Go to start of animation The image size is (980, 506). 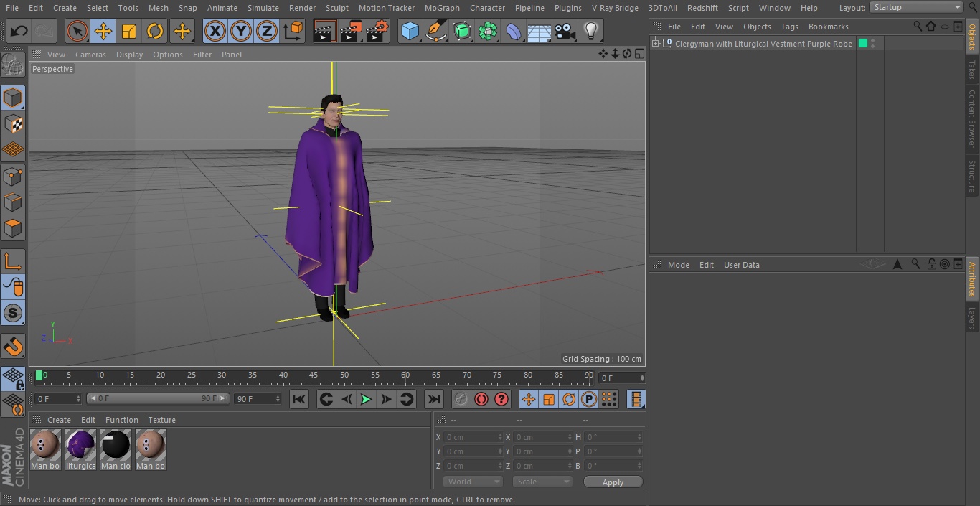299,399
